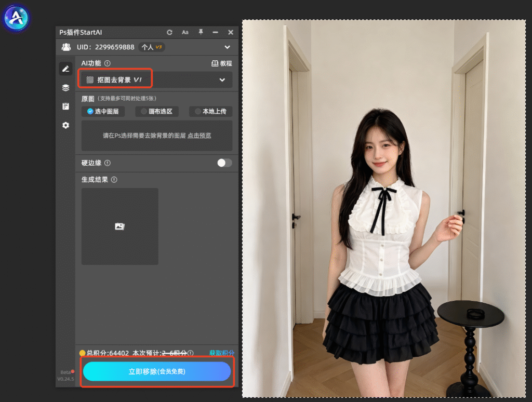Toggle the 硬边缘 switch

224,163
